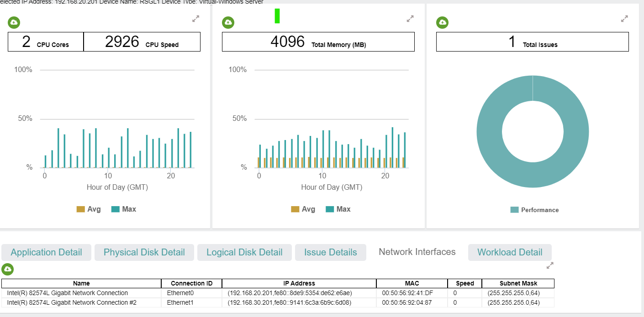Select the Workload Detail tab
Screen dimensions: 644x317
510,252
